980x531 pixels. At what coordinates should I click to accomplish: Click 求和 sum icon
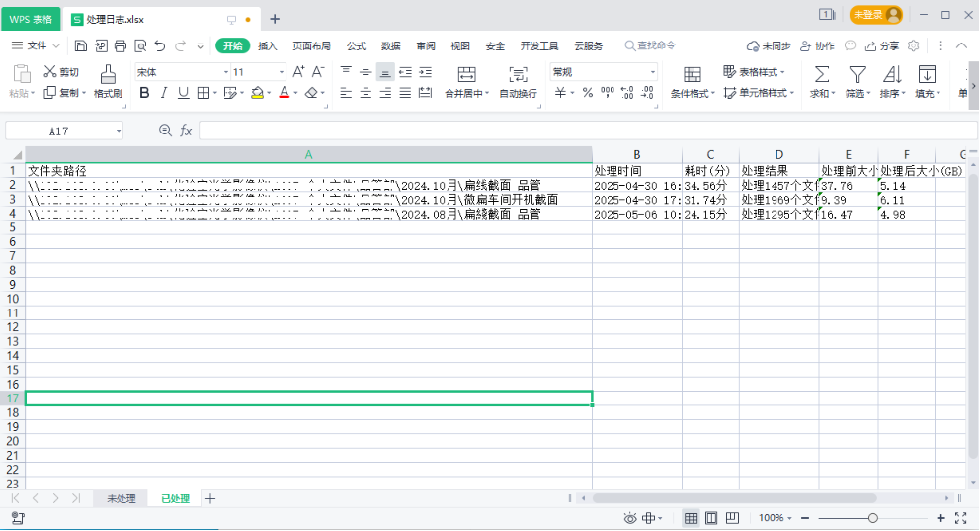(x=822, y=82)
